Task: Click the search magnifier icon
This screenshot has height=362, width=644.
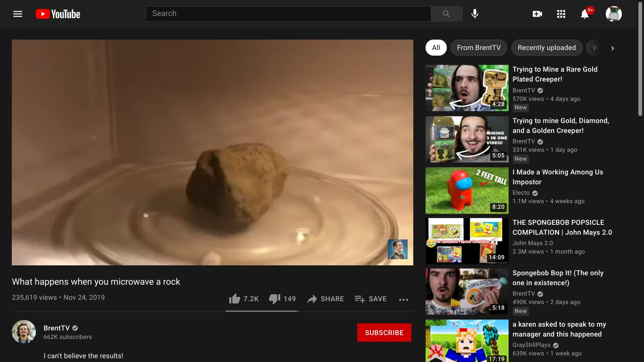Action: [x=446, y=14]
